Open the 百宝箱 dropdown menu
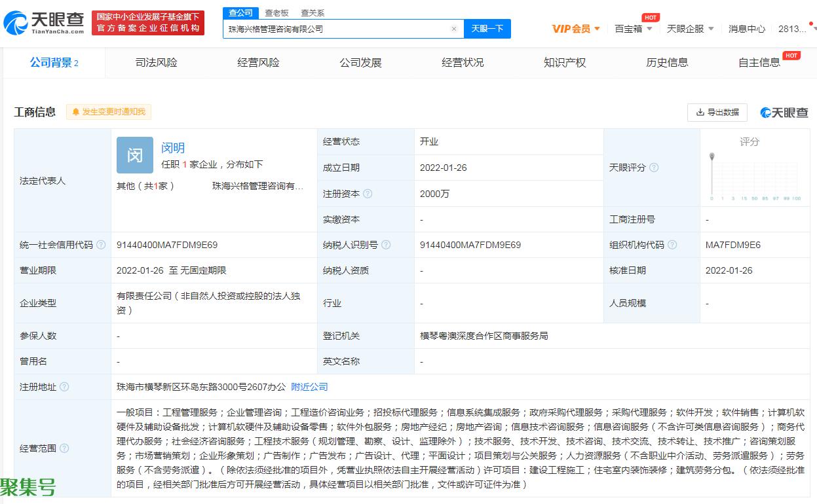 point(633,29)
